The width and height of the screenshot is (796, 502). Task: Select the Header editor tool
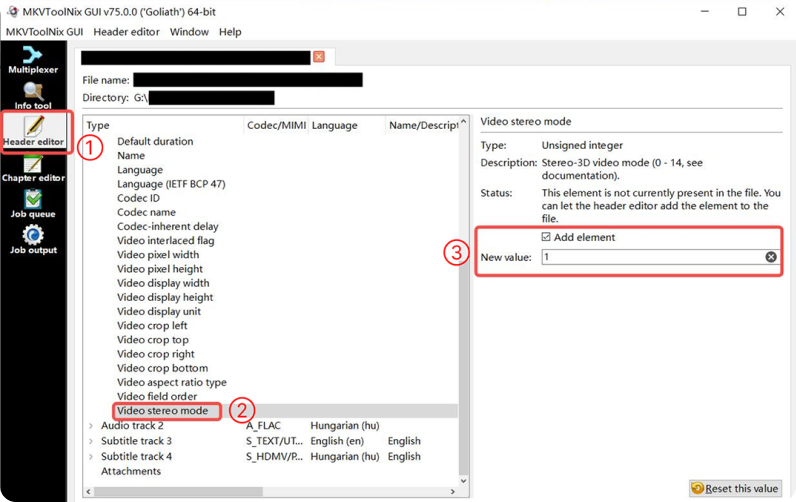pos(33,131)
